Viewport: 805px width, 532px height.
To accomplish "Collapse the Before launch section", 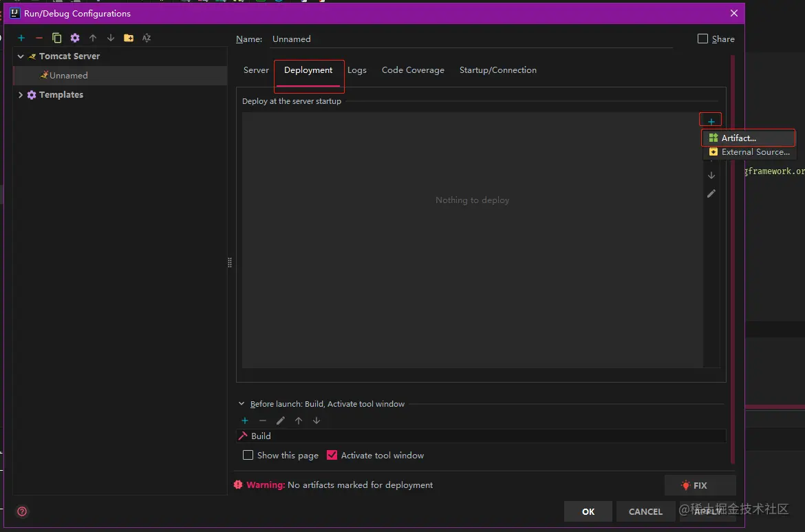I will coord(241,404).
